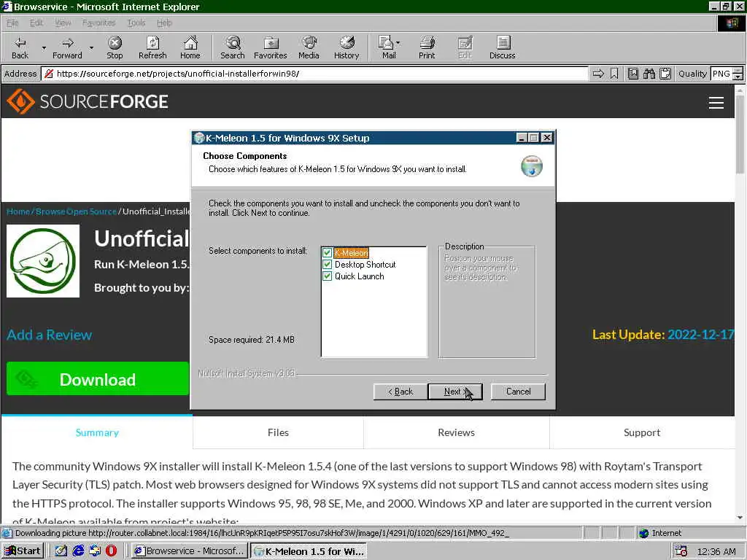Click the Start button
Viewport: 747px width, 560px height.
pyautogui.click(x=23, y=551)
